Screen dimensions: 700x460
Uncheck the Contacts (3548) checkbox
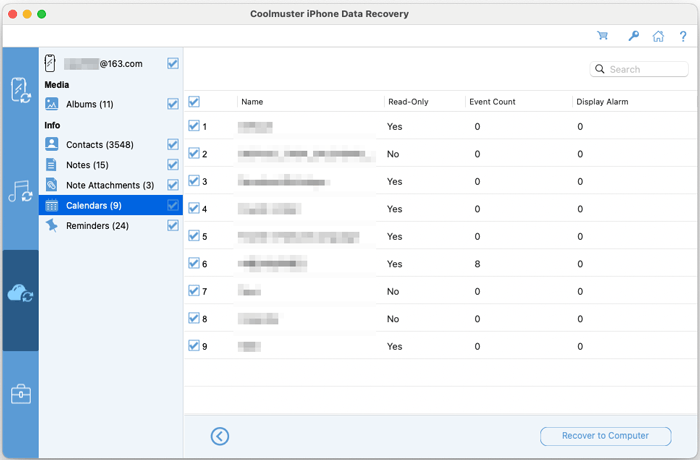(173, 145)
